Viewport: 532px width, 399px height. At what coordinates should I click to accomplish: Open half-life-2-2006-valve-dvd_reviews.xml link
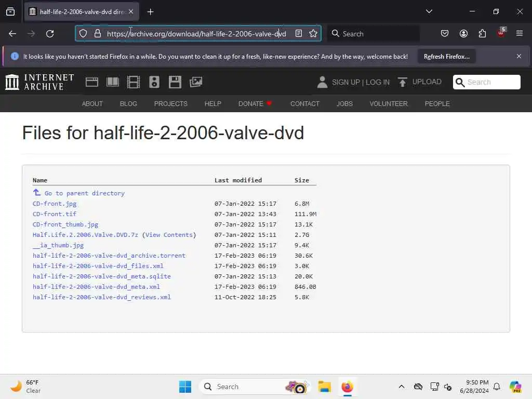[x=101, y=297]
